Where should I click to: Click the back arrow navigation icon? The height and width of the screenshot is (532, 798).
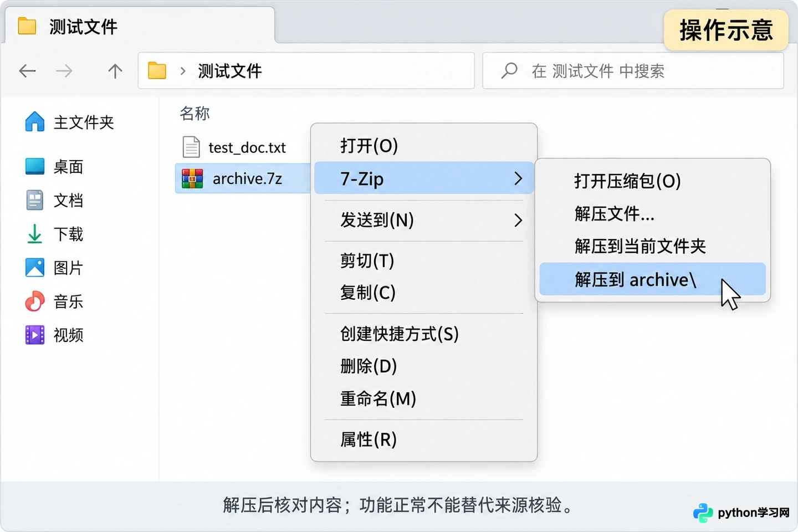27,71
